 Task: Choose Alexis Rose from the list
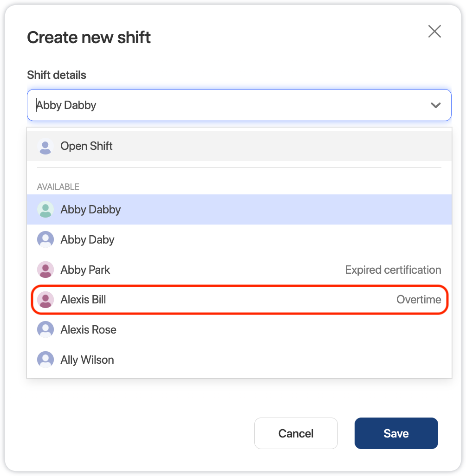[x=239, y=330]
